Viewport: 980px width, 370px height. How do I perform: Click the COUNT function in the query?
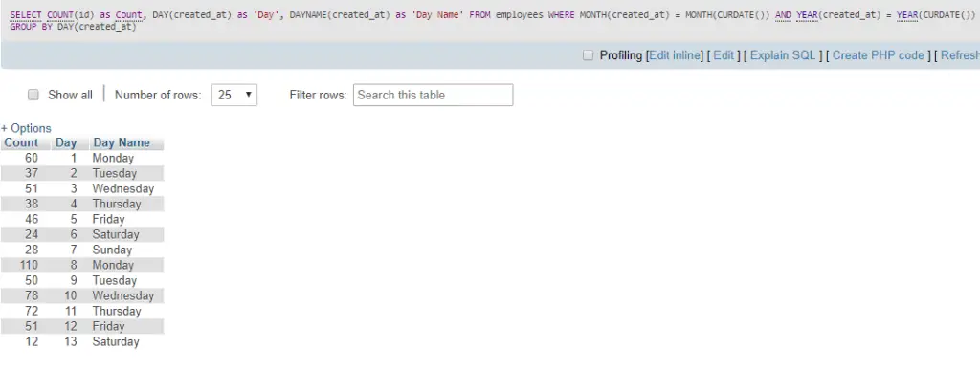coord(60,14)
